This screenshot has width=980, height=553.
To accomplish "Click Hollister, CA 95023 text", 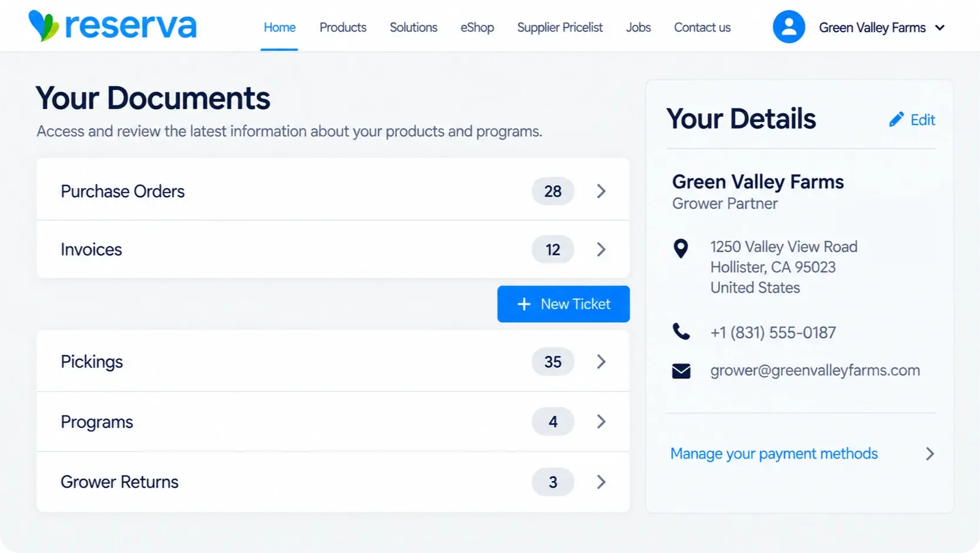I will (773, 267).
